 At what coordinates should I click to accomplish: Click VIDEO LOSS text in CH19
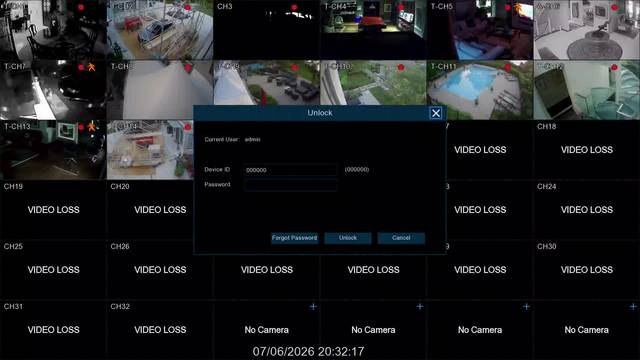tap(53, 210)
